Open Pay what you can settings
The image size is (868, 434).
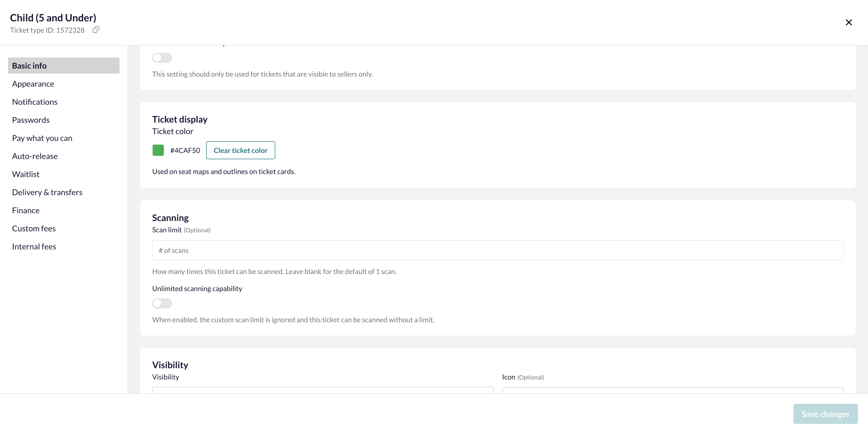click(x=42, y=138)
